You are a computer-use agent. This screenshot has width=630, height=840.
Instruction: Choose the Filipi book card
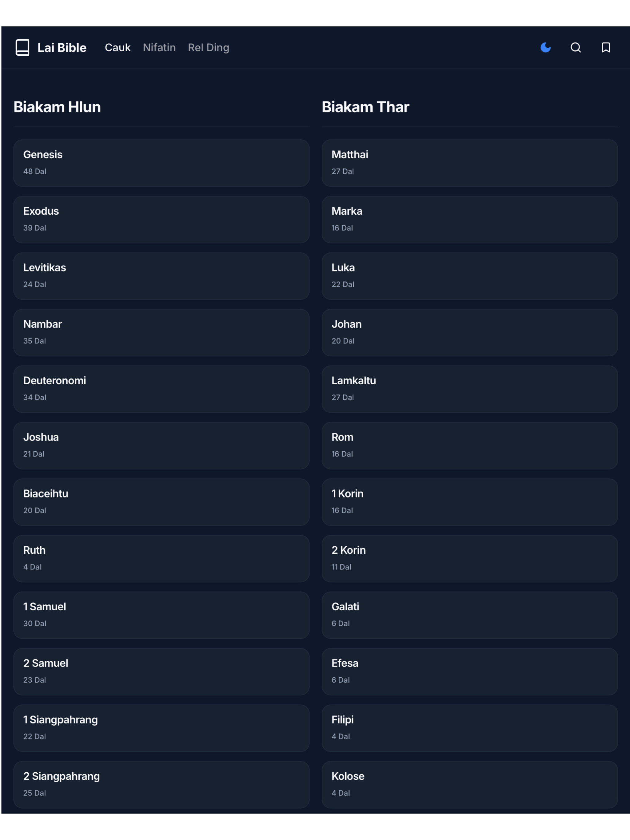[470, 728]
